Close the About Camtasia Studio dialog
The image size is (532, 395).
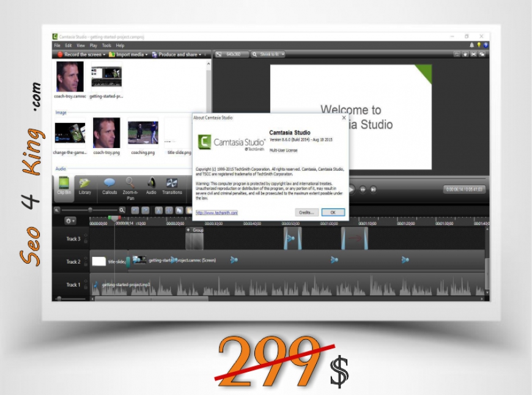(344, 117)
